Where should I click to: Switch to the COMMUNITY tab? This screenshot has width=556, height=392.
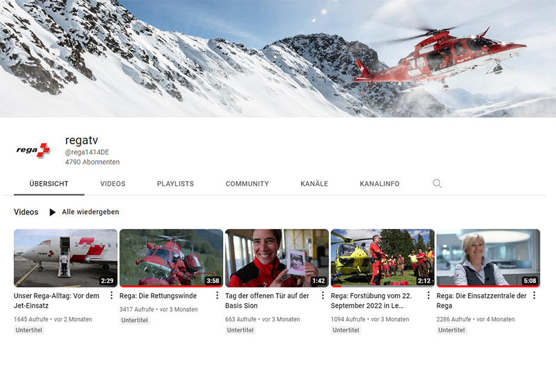[247, 184]
